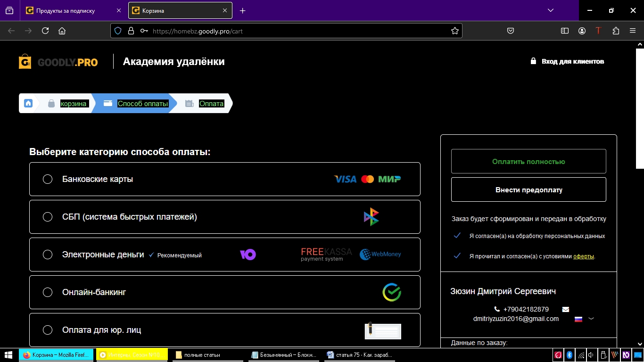The width and height of the screenshot is (644, 362).
Task: Open a new tab with the plus button
Action: pos(242,10)
